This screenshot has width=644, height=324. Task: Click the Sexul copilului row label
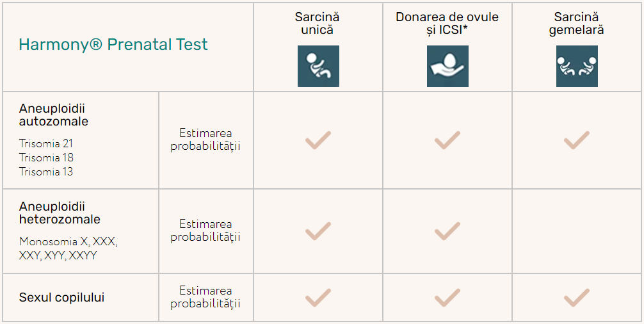61,298
